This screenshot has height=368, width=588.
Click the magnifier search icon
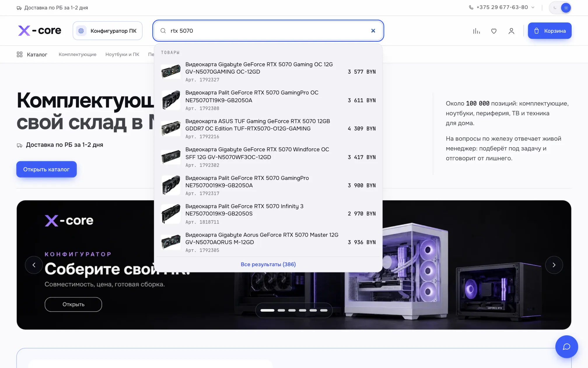click(x=163, y=31)
